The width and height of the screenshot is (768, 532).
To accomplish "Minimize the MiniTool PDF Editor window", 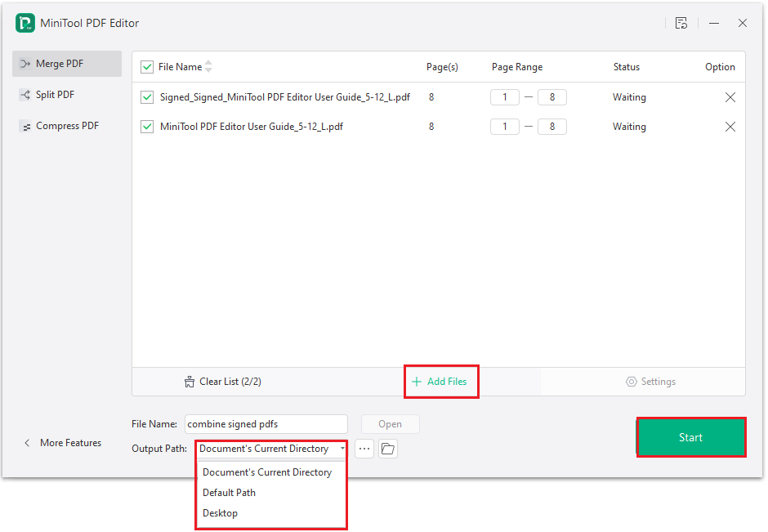I will [x=714, y=23].
